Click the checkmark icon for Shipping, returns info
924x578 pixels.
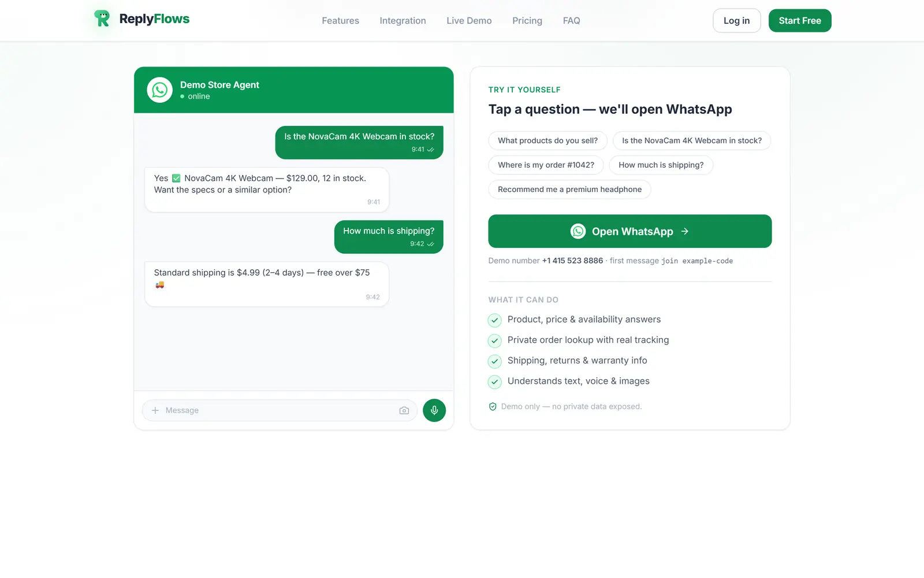495,361
